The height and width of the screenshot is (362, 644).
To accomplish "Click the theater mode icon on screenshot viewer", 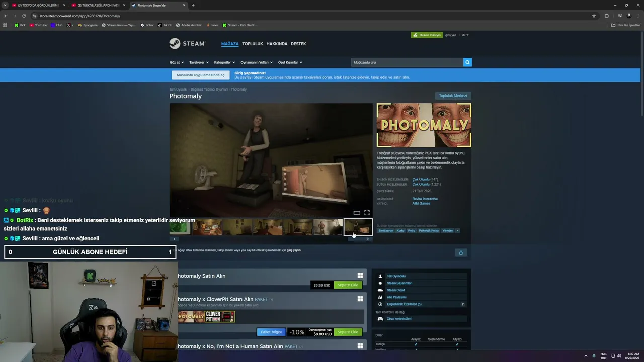I will 357,213.
